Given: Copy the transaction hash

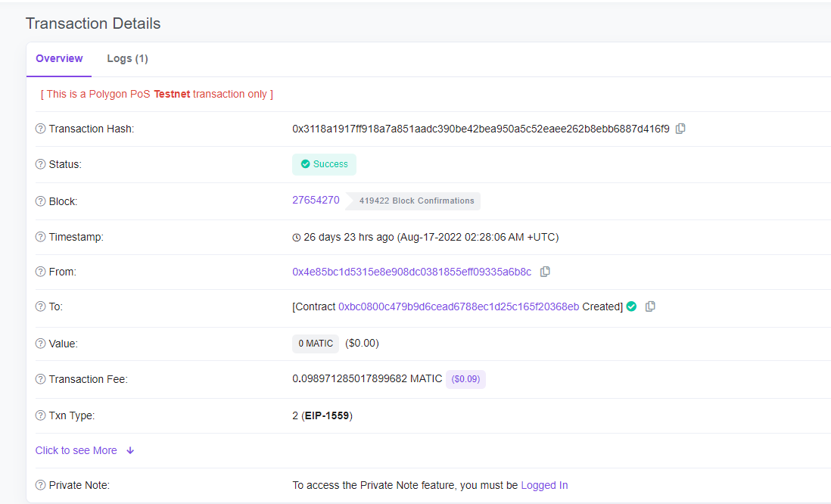Looking at the screenshot, I should click(680, 129).
